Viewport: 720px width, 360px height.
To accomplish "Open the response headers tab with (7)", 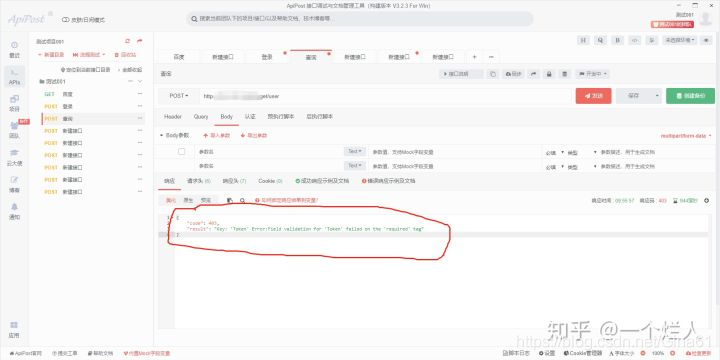I will pyautogui.click(x=234, y=181).
